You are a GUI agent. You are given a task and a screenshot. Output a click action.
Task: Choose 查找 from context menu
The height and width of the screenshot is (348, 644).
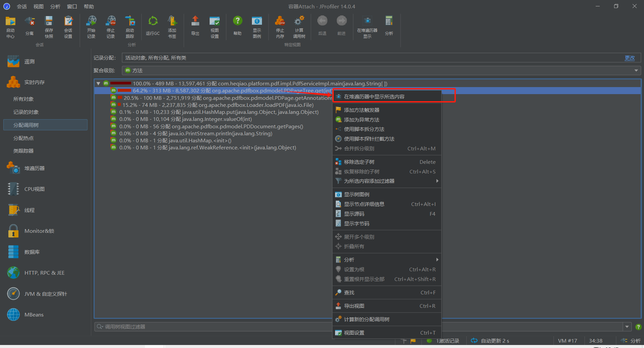pyautogui.click(x=387, y=292)
